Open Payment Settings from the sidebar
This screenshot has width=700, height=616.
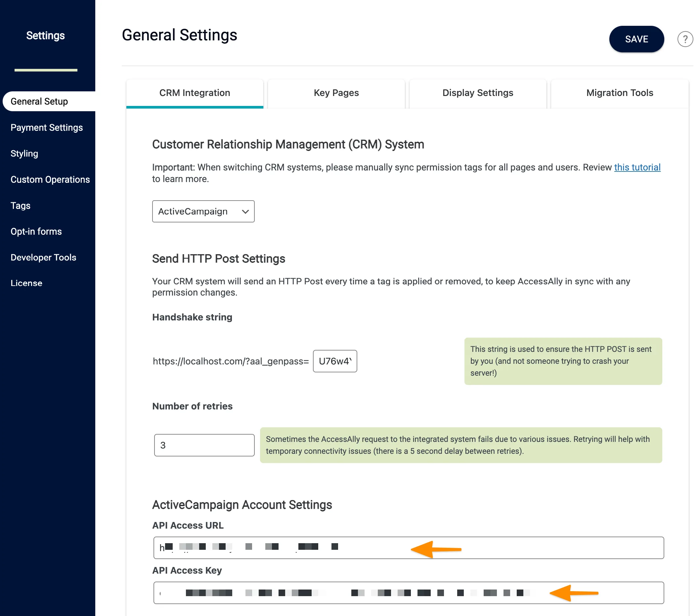click(x=47, y=127)
